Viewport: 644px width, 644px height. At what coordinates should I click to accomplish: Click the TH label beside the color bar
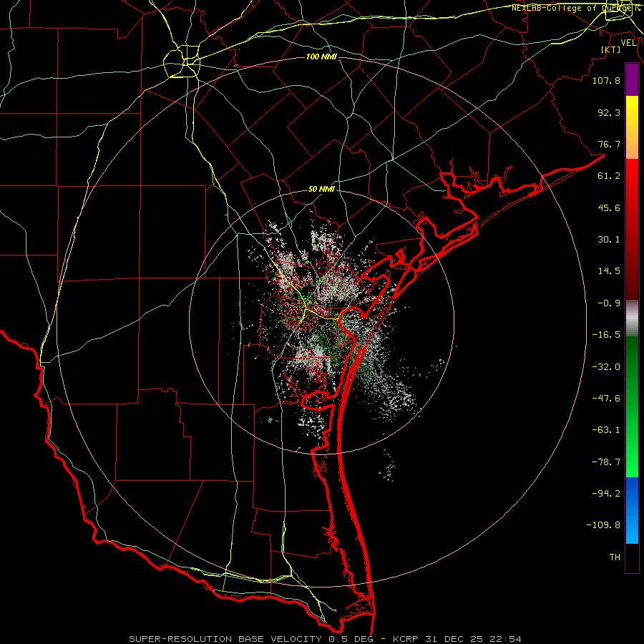(x=615, y=557)
